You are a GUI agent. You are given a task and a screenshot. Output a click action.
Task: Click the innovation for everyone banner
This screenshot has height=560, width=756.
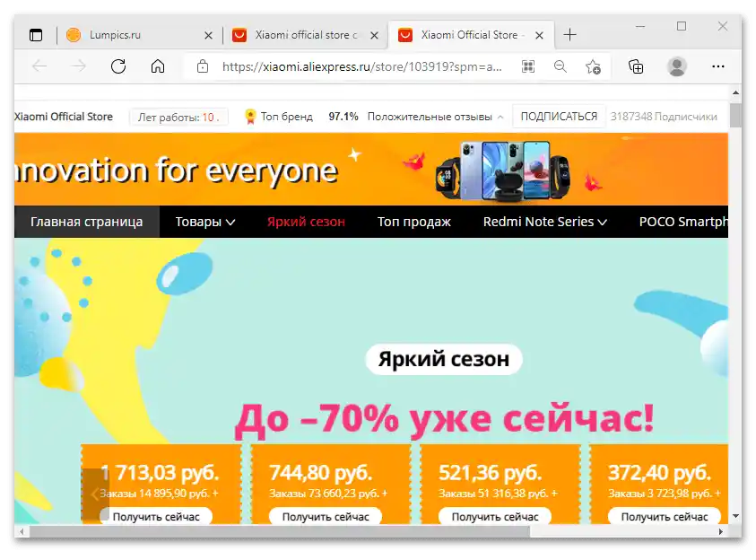[177, 171]
